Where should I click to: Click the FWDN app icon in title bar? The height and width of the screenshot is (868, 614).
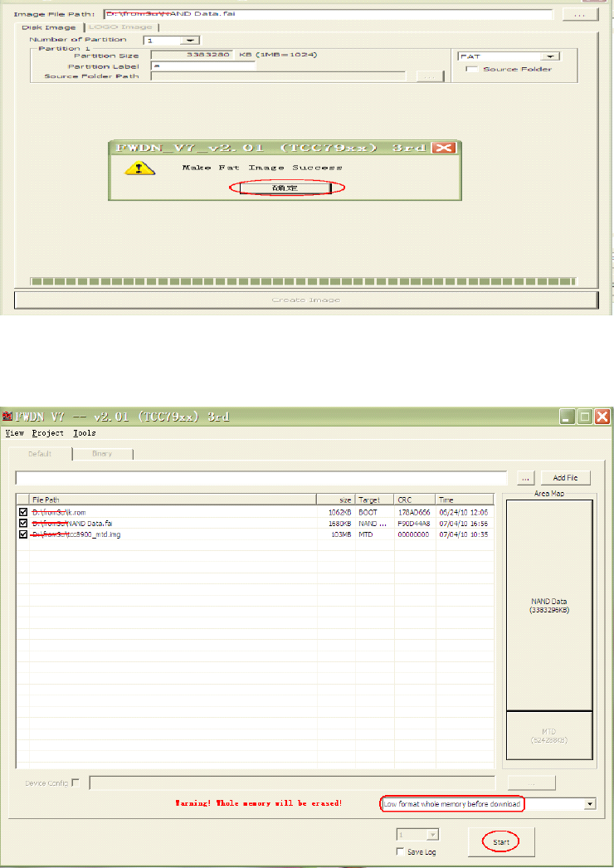click(7, 416)
